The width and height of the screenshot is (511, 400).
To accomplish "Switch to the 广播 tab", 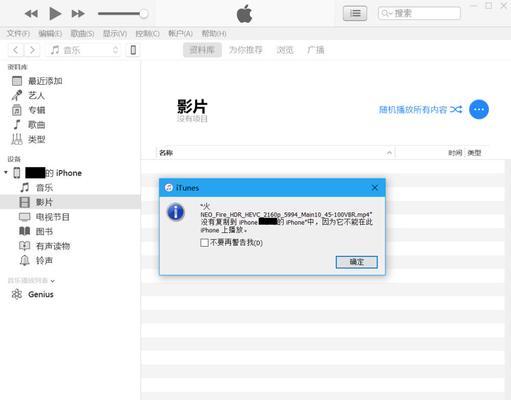I will [316, 50].
